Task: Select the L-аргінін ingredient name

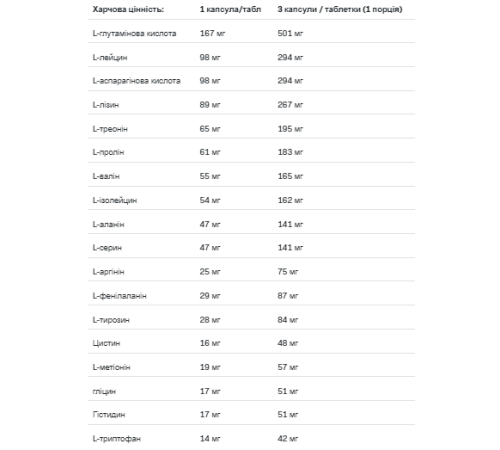Action: [x=108, y=272]
